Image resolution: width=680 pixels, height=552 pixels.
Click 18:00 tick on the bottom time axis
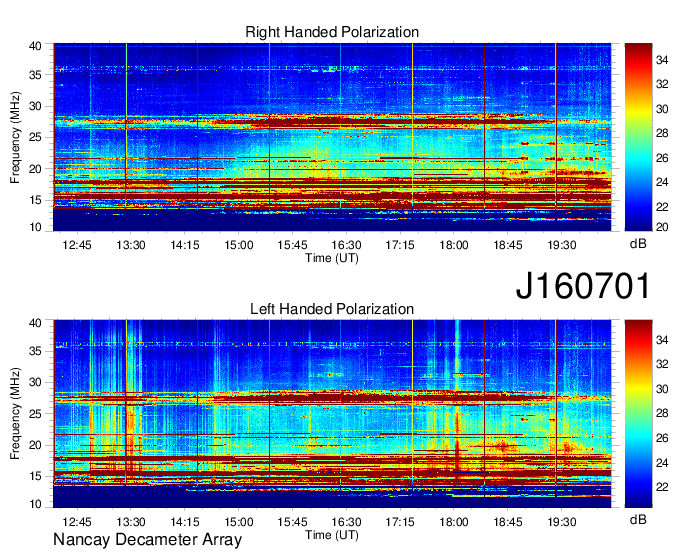pyautogui.click(x=454, y=522)
